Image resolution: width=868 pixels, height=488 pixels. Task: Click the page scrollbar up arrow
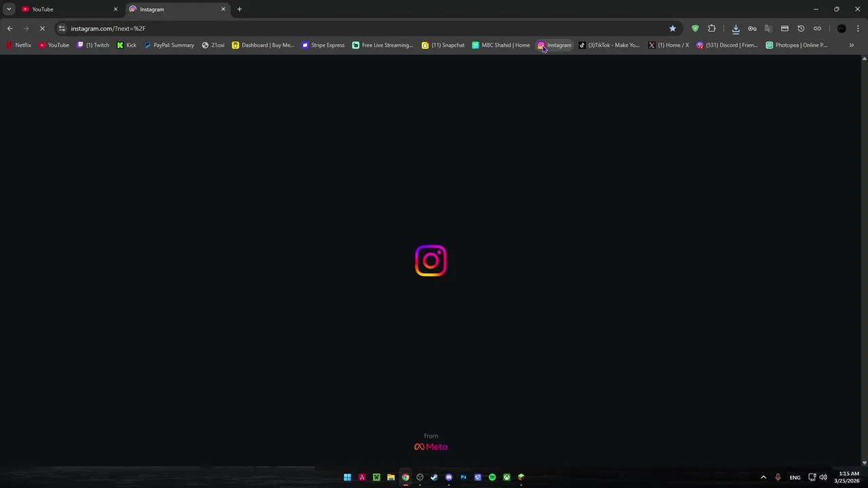[x=864, y=59]
